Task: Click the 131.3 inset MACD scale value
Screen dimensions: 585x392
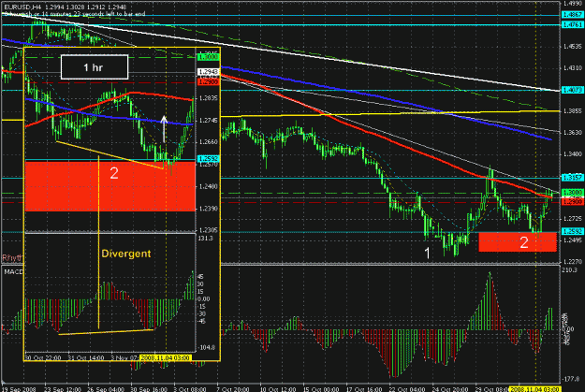Action: point(206,239)
